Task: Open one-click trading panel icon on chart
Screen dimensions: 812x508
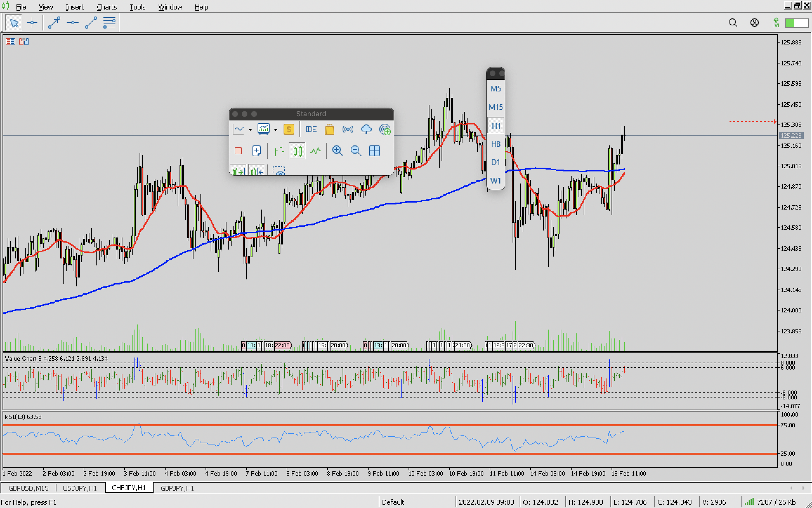Action: point(24,42)
